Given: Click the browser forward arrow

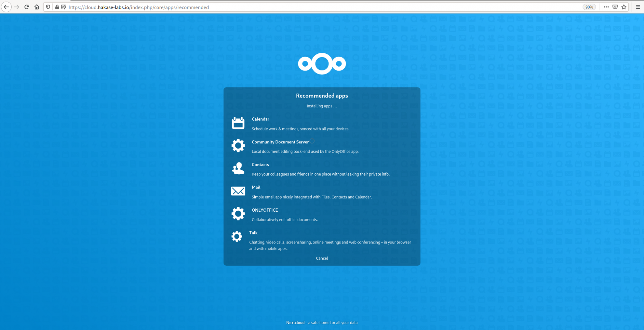Looking at the screenshot, I should pyautogui.click(x=17, y=7).
